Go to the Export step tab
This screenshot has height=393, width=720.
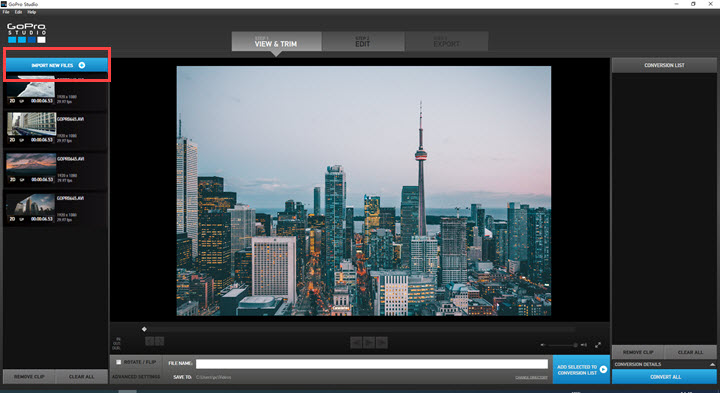coord(447,42)
